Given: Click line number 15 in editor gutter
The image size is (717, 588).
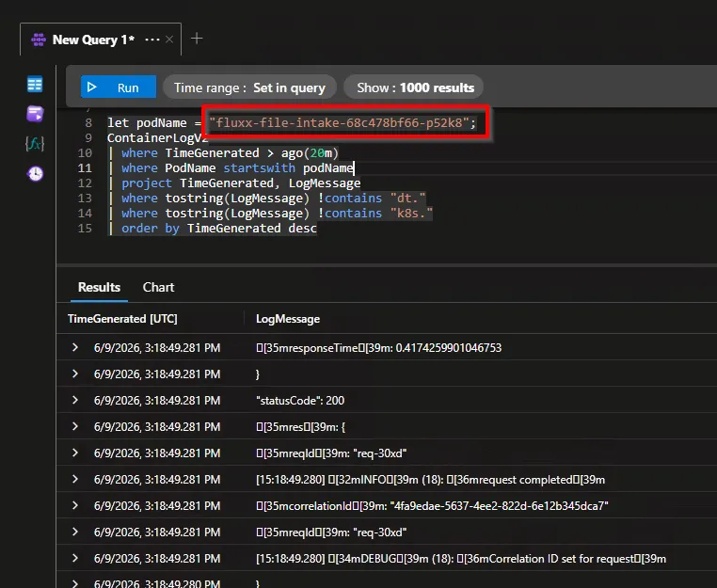Looking at the screenshot, I should [85, 229].
